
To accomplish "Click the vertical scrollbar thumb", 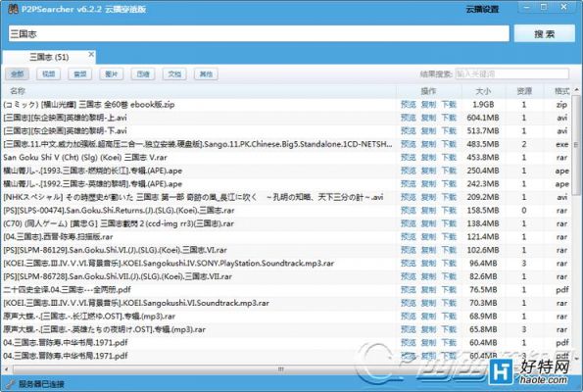I will 577,144.
